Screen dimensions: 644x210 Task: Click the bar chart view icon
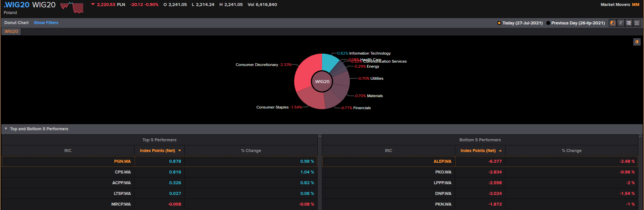pos(621,23)
